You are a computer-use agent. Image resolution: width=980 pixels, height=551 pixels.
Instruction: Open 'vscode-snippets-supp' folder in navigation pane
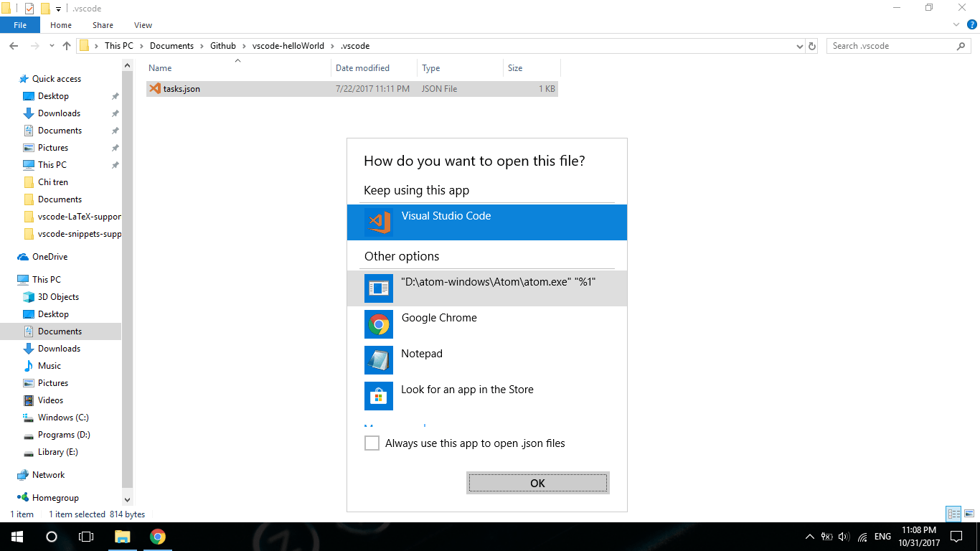tap(80, 234)
